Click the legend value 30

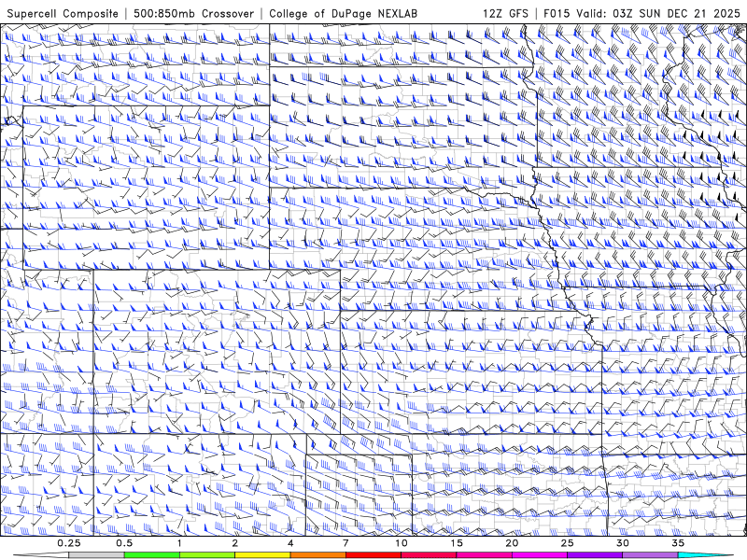coord(622,543)
